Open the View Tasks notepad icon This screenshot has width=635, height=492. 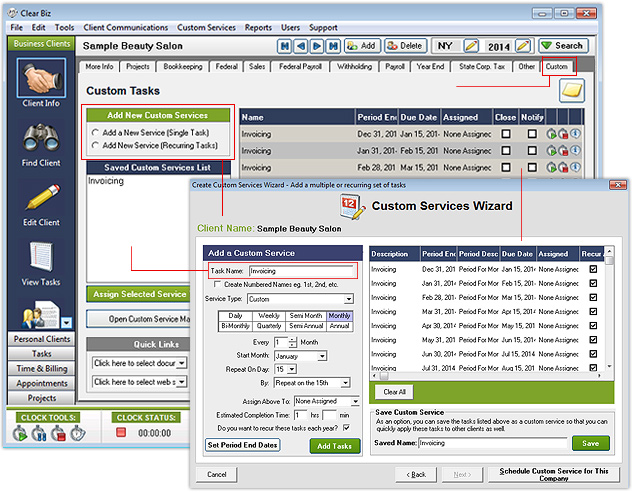point(41,257)
